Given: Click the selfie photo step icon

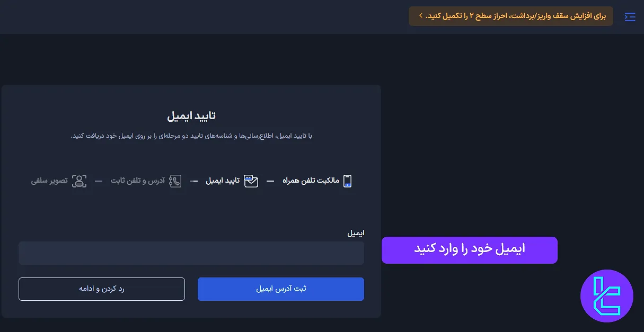Looking at the screenshot, I should pyautogui.click(x=80, y=181).
